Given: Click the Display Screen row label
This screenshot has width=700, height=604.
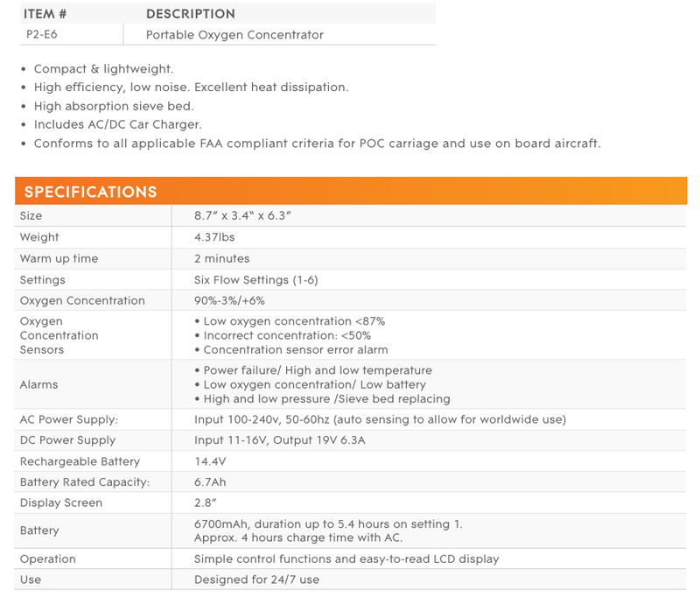Looking at the screenshot, I should 61,502.
